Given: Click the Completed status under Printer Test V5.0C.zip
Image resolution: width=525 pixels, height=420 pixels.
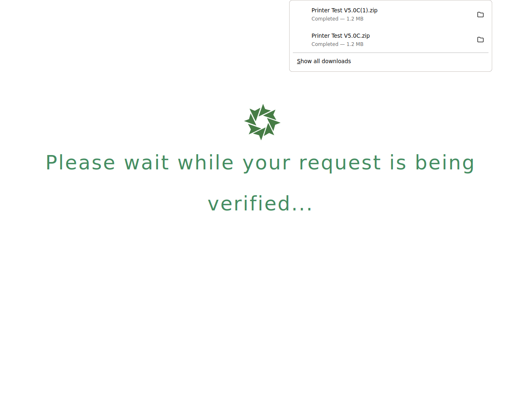Looking at the screenshot, I should tap(325, 44).
